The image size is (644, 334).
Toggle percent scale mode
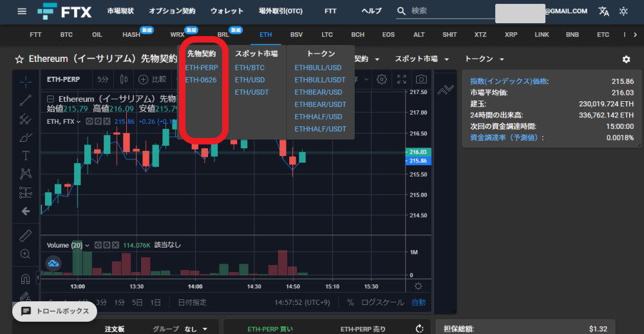point(350,302)
